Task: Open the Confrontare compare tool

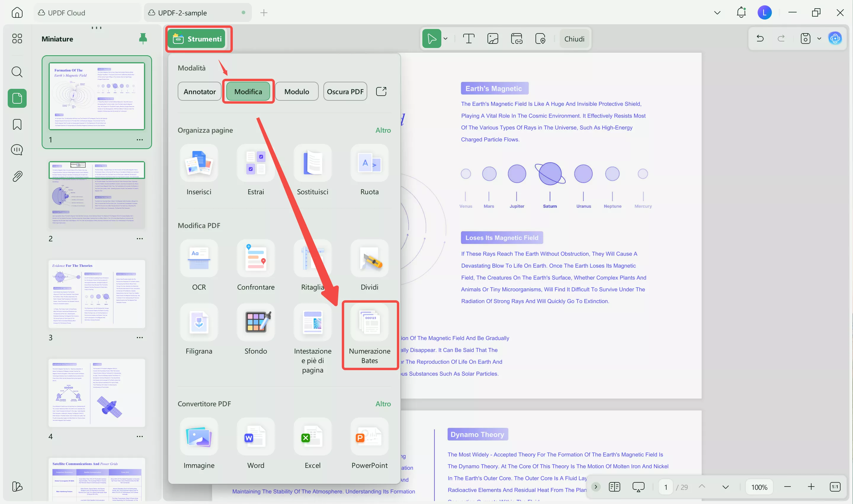Action: point(256,259)
